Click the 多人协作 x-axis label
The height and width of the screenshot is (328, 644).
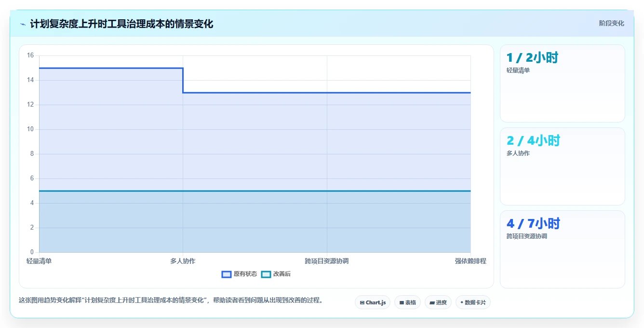[x=183, y=261]
